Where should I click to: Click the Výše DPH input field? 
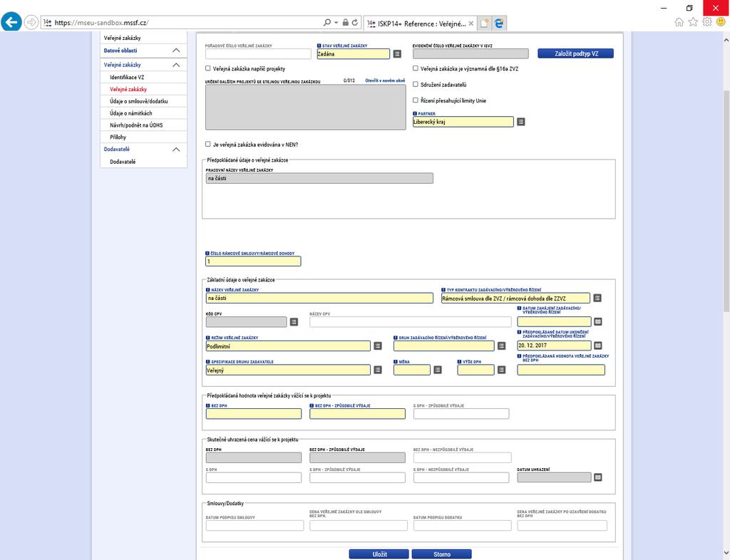(x=475, y=370)
